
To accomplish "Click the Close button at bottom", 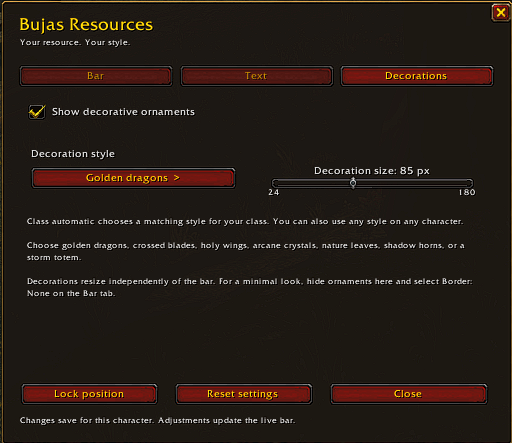I will [409, 394].
